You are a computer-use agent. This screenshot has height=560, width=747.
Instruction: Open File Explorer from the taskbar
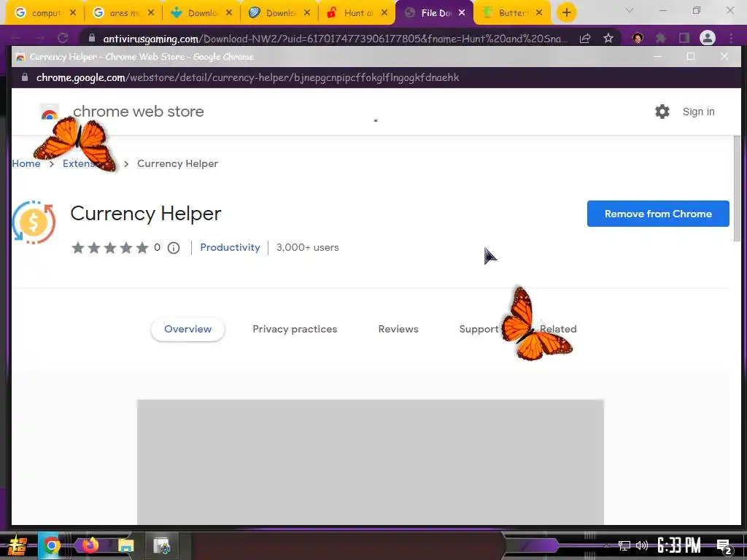coord(125,545)
